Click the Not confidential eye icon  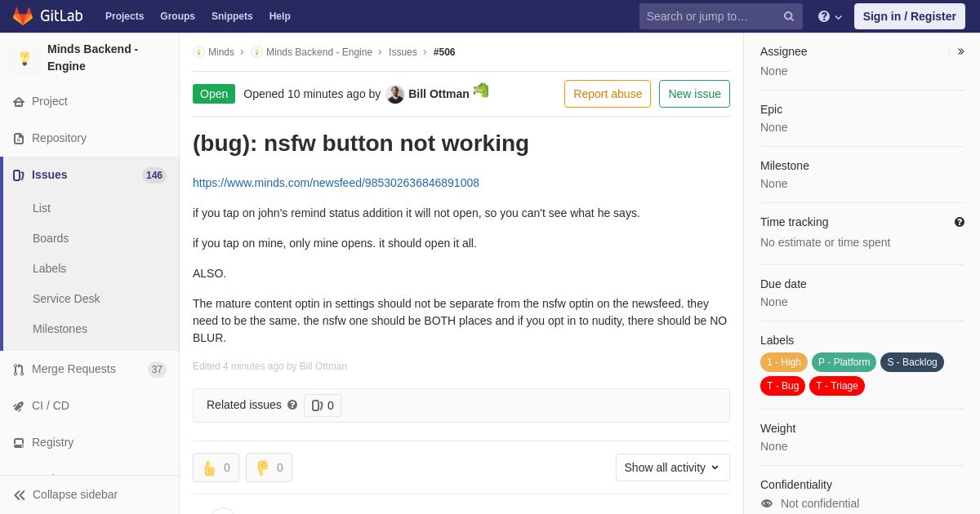(x=767, y=503)
